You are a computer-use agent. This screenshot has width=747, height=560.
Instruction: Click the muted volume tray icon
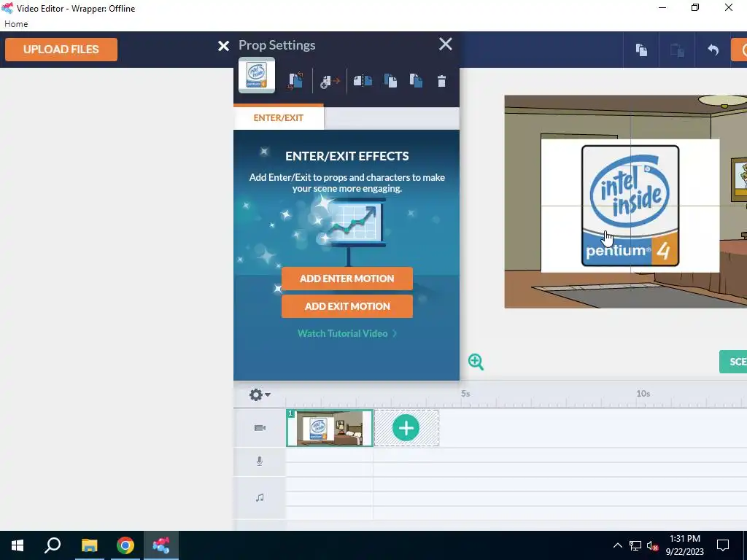click(652, 545)
